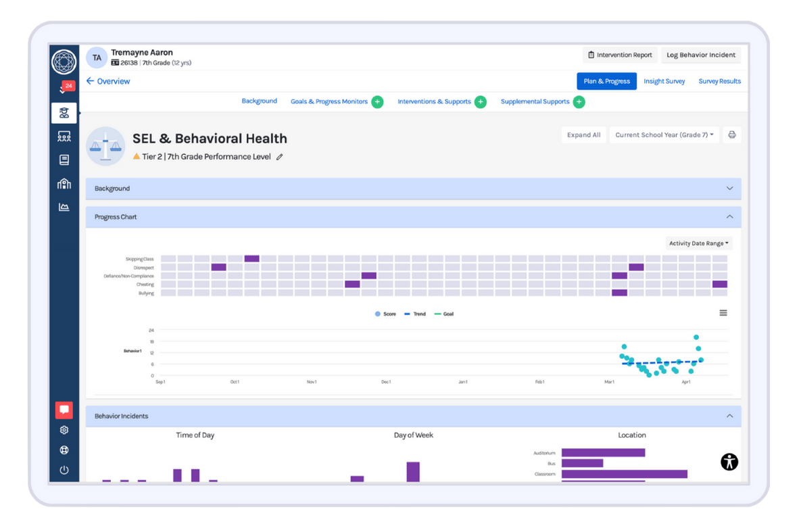The height and width of the screenshot is (532, 801).
Task: Open the Current School Year dropdown
Action: coord(664,135)
